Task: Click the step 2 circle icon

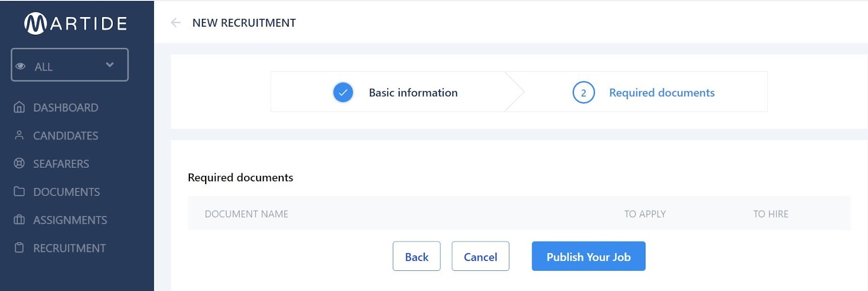Action: pyautogui.click(x=583, y=93)
